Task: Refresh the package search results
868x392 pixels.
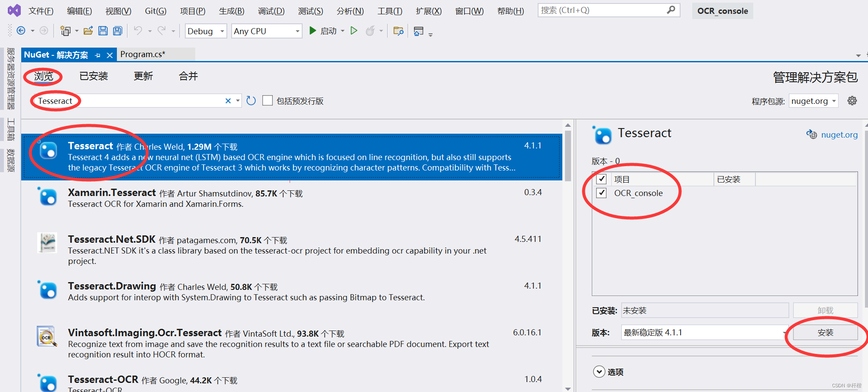Action: click(x=251, y=101)
